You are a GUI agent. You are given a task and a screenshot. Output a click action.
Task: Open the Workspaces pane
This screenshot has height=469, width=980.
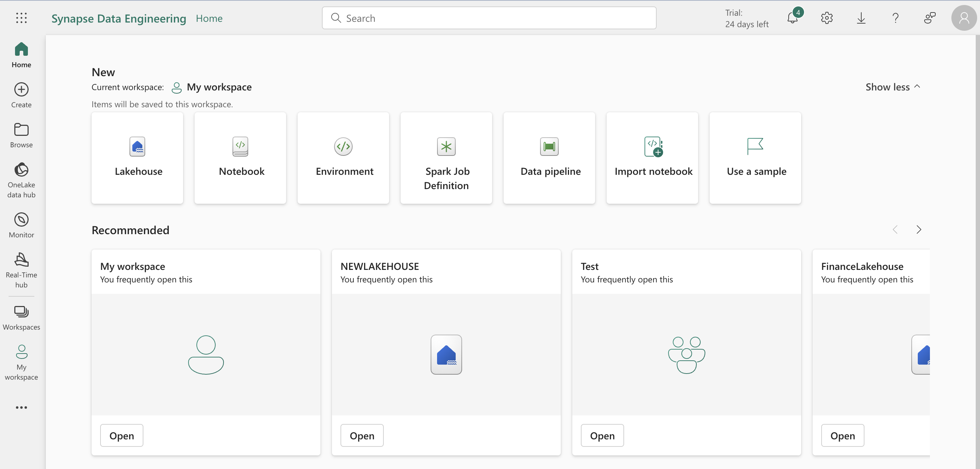[21, 317]
